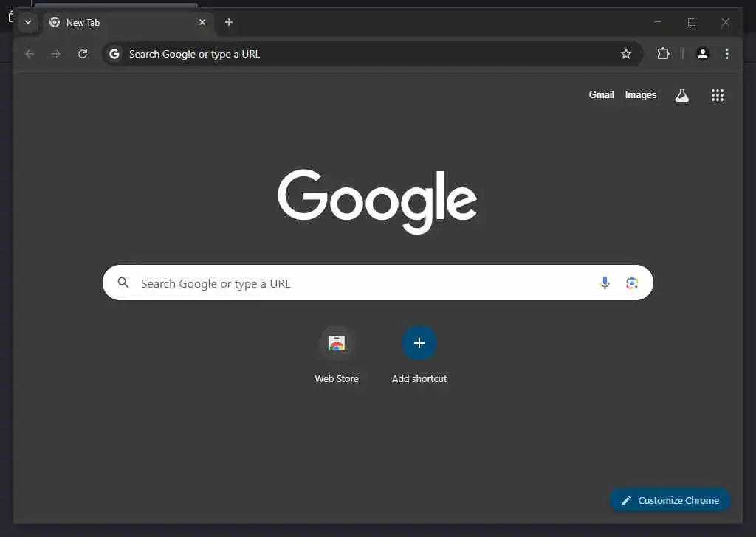Open Search Labs flask icon

click(x=681, y=95)
